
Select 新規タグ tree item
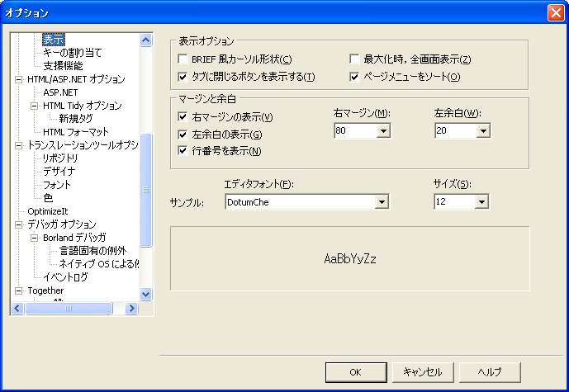(76, 119)
